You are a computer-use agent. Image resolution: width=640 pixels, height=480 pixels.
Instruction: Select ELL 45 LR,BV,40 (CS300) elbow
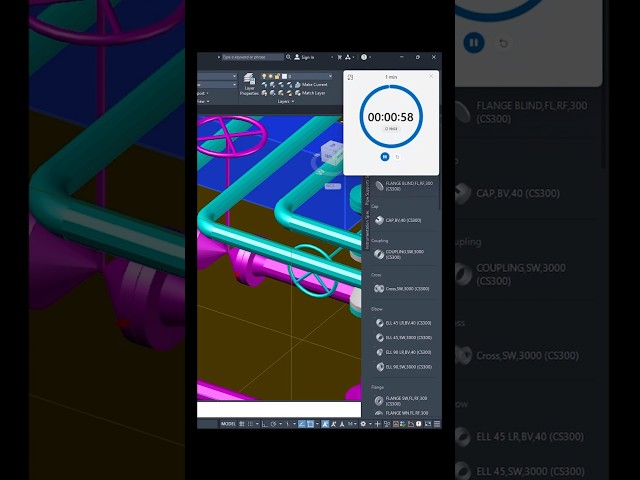404,323
